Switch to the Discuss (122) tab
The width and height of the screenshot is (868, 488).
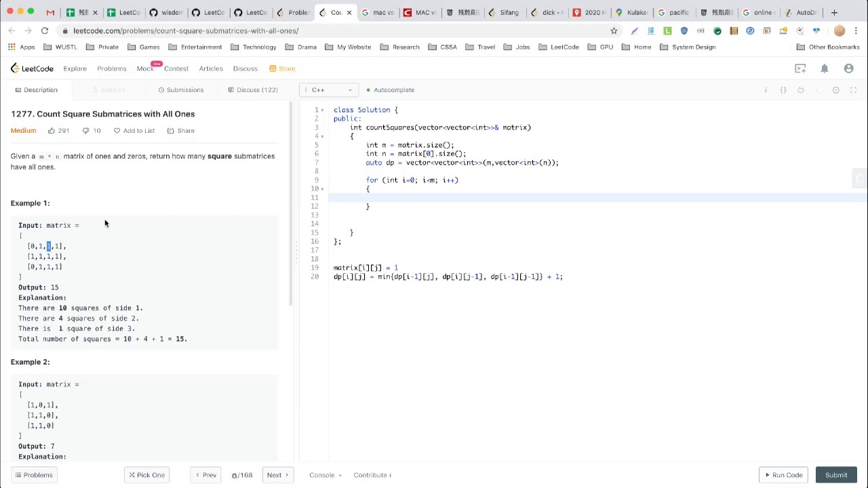(x=253, y=90)
